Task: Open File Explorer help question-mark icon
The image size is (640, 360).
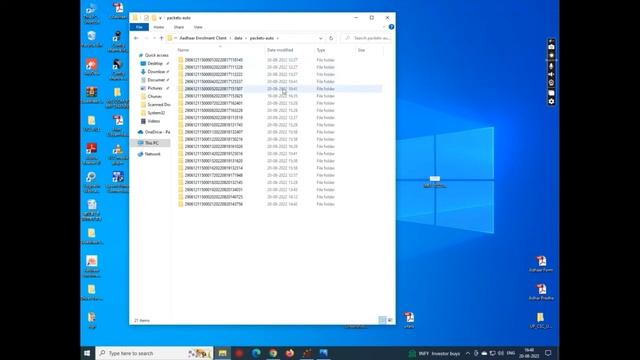Action: coord(391,27)
